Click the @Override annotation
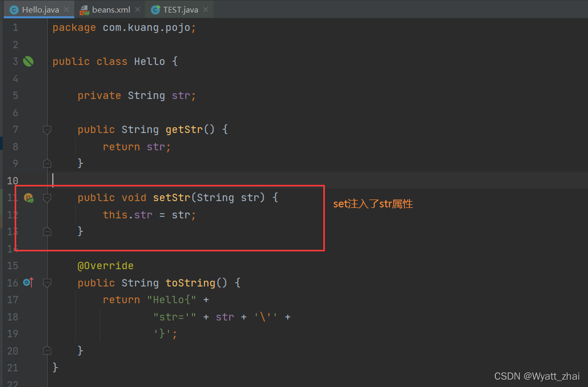The height and width of the screenshot is (387, 588). [x=105, y=266]
